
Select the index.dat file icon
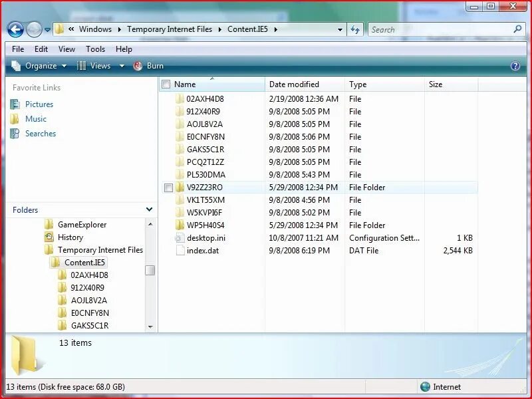pyautogui.click(x=180, y=251)
